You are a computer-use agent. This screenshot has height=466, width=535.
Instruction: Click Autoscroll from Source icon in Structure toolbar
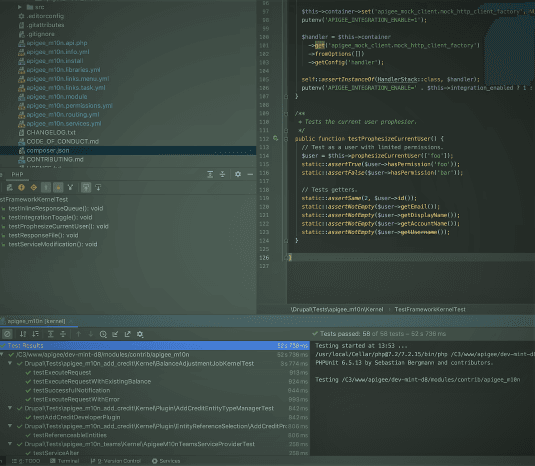(x=98, y=187)
